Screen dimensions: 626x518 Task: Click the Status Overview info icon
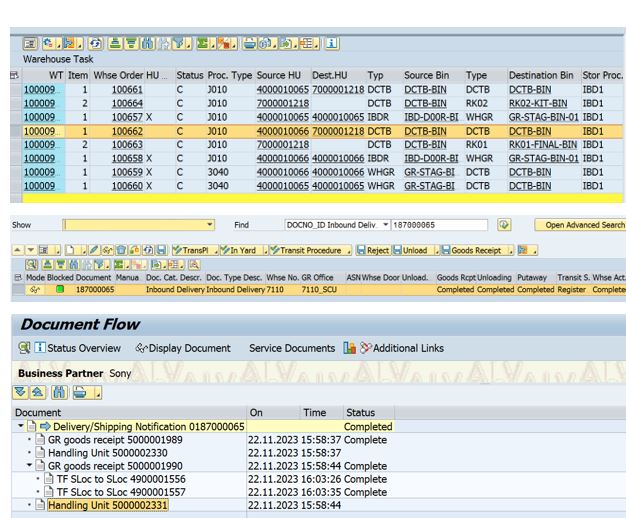tap(40, 347)
